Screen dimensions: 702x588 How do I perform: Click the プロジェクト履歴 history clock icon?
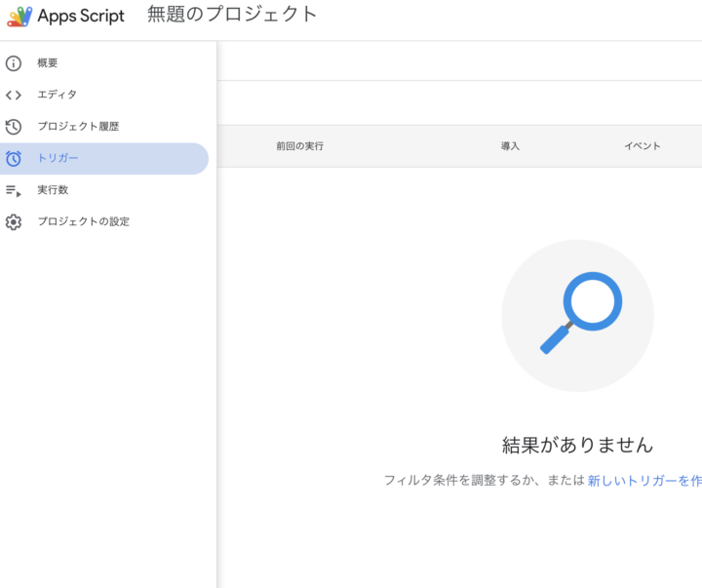[14, 127]
